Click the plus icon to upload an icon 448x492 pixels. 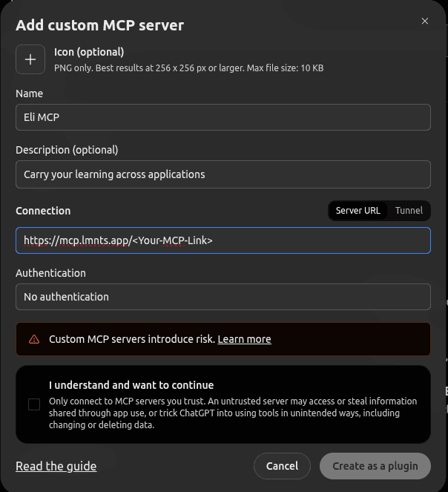click(x=30, y=59)
